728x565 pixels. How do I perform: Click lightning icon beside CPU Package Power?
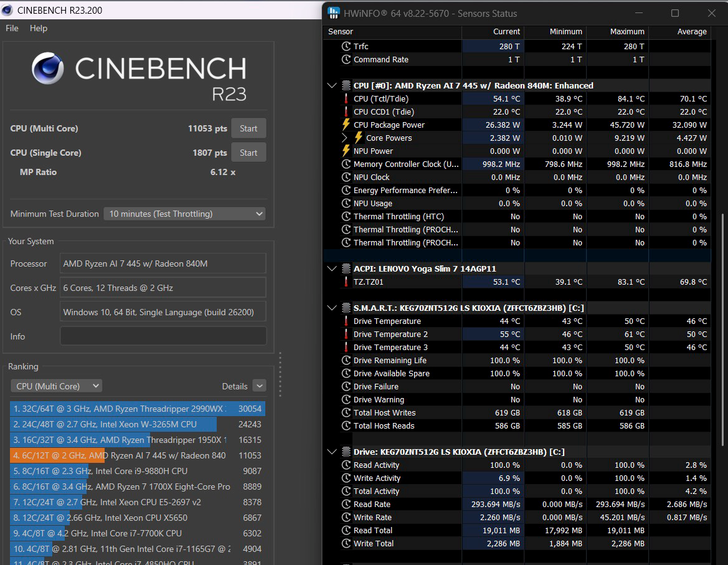pos(346,125)
